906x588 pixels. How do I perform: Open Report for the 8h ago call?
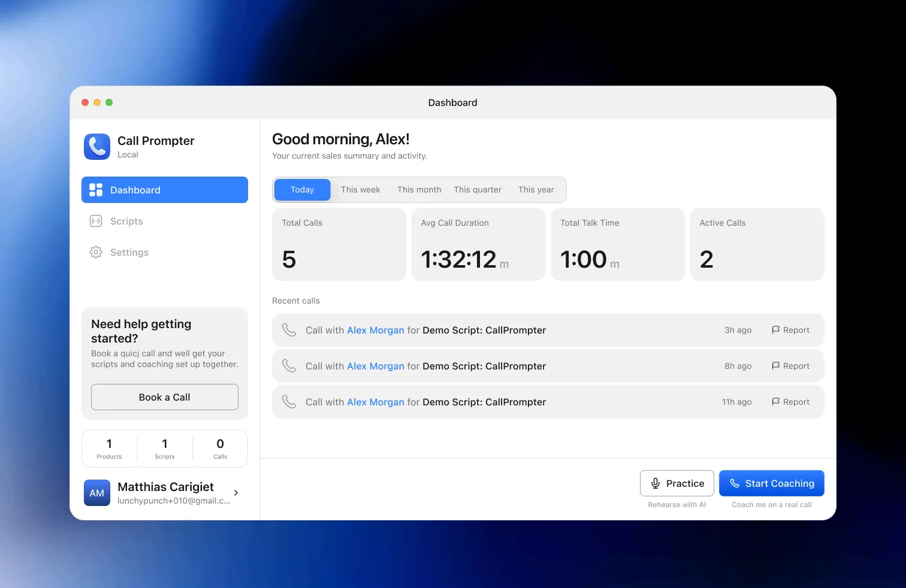tap(790, 366)
